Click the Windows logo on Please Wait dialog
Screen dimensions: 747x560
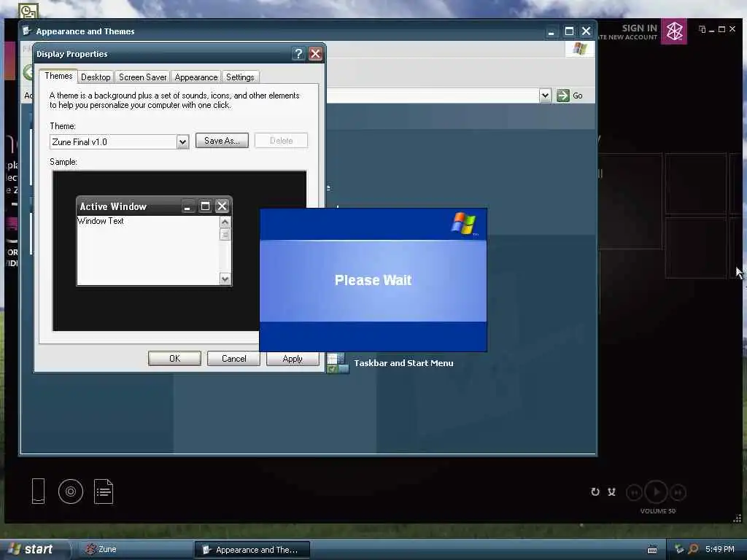463,223
